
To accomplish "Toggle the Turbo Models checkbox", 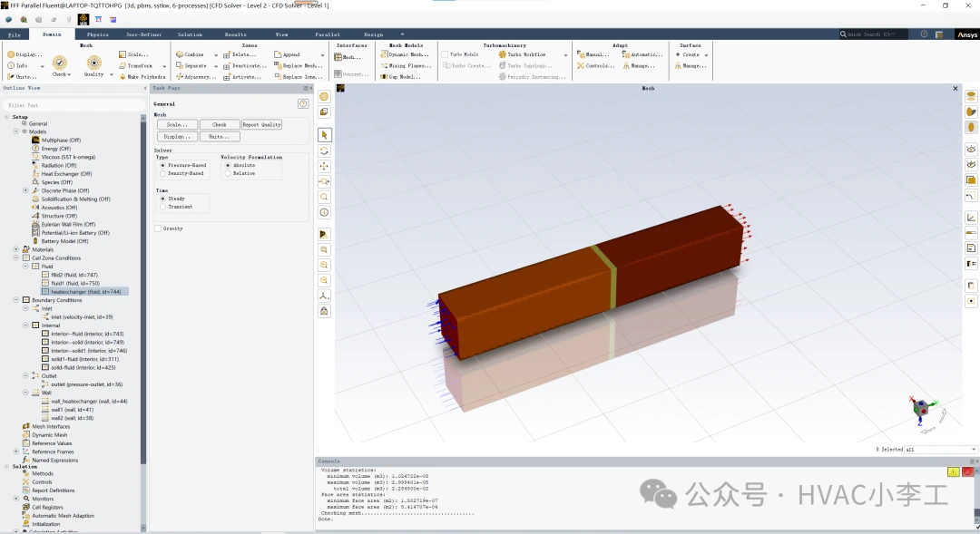I will pyautogui.click(x=445, y=54).
